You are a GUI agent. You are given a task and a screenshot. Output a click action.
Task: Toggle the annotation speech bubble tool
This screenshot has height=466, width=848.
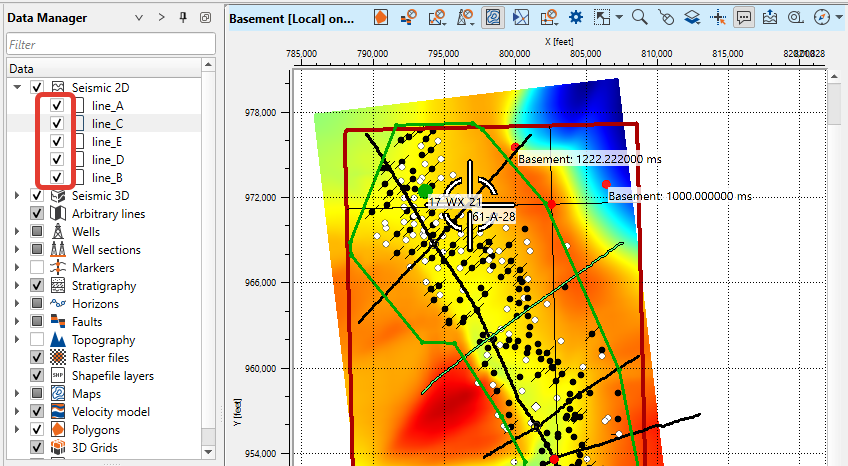coord(744,18)
